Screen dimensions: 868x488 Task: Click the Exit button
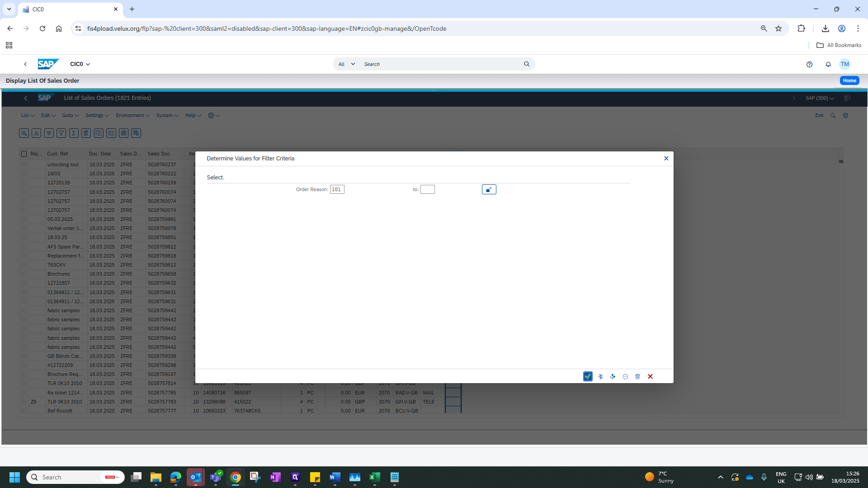[x=819, y=115]
